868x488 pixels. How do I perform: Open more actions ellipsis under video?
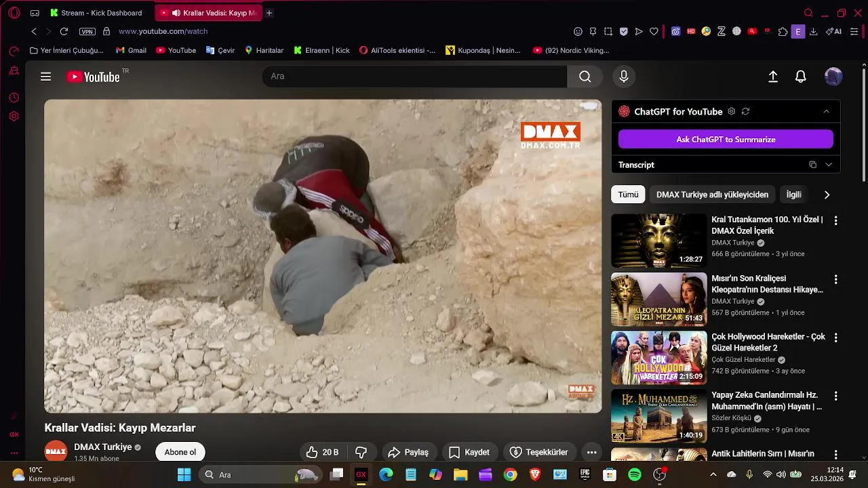point(591,452)
